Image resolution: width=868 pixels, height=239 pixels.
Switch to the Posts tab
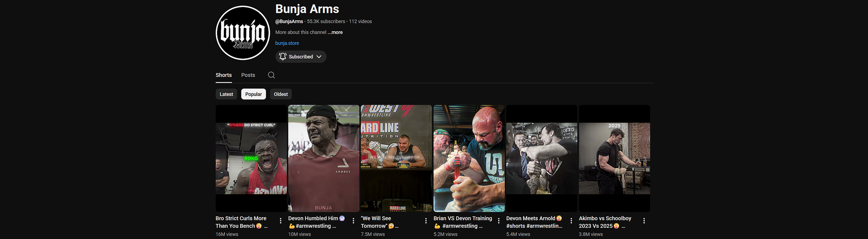(248, 75)
